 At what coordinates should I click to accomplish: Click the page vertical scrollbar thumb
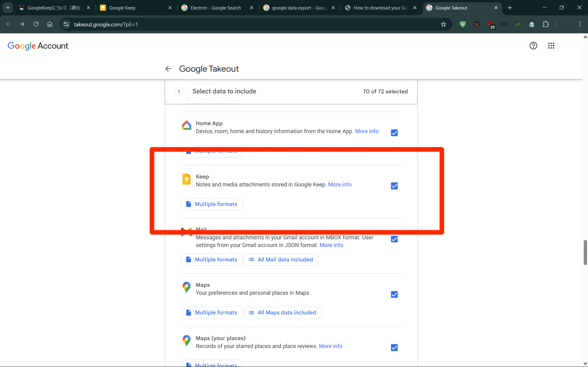[x=585, y=253]
